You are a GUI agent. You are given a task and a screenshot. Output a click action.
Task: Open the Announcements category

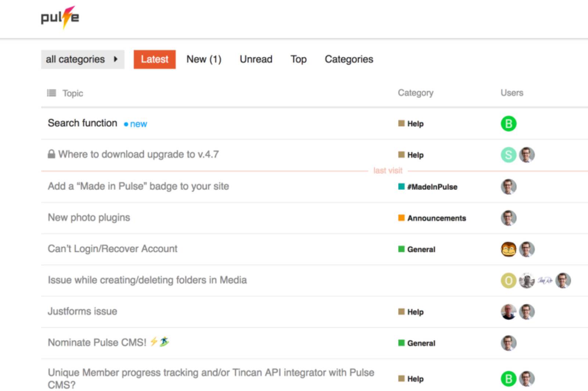[432, 218]
